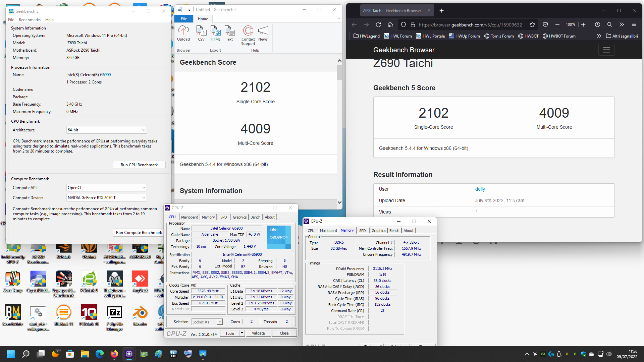Viewport: 644px width, 362px height.
Task: Open the volume tray icon
Action: pyautogui.click(x=609, y=354)
